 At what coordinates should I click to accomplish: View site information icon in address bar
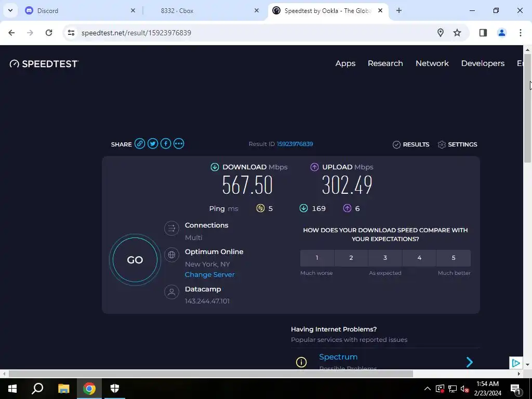pyautogui.click(x=71, y=33)
